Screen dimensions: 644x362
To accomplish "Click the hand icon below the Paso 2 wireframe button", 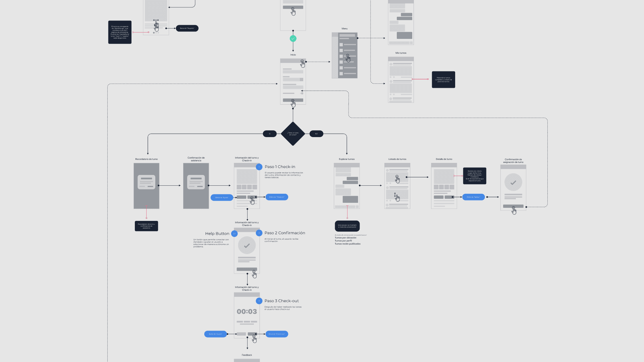I will click(254, 274).
